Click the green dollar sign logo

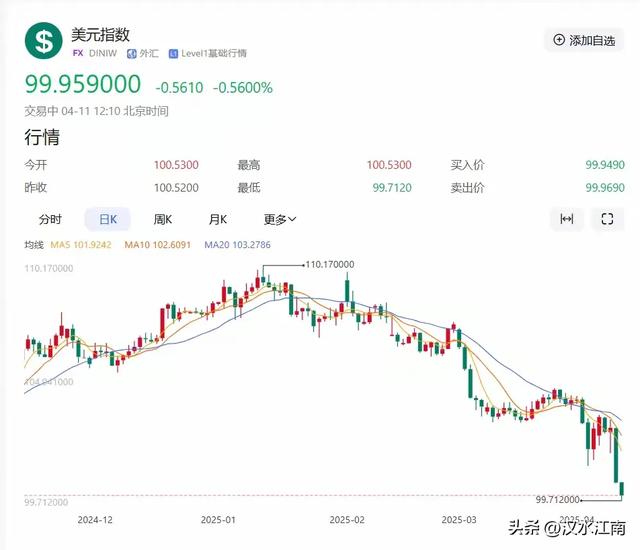(x=44, y=41)
